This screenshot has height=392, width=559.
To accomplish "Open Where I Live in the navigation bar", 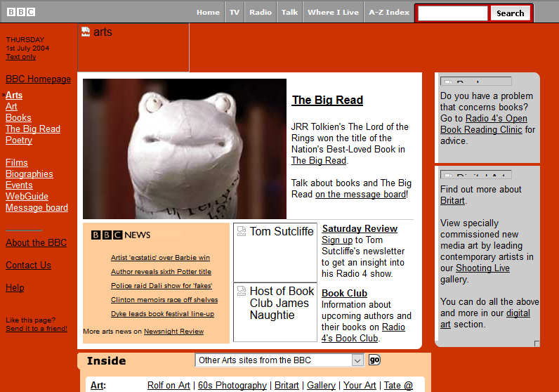I will 333,12.
